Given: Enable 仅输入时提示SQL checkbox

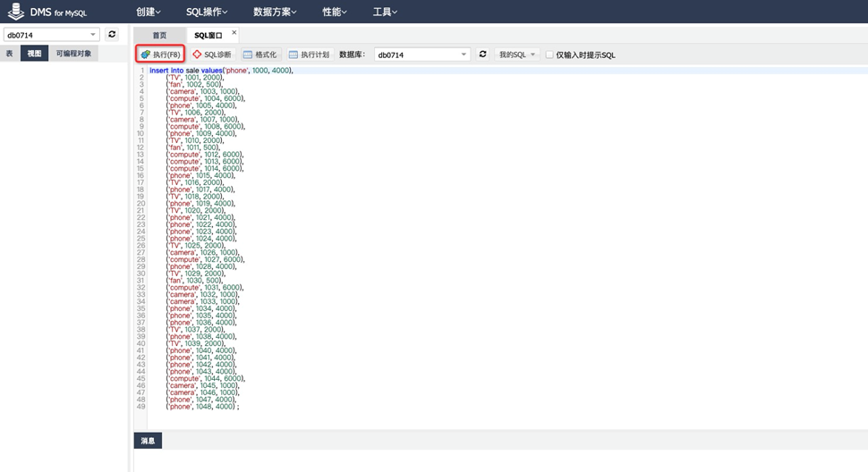Looking at the screenshot, I should coord(549,55).
